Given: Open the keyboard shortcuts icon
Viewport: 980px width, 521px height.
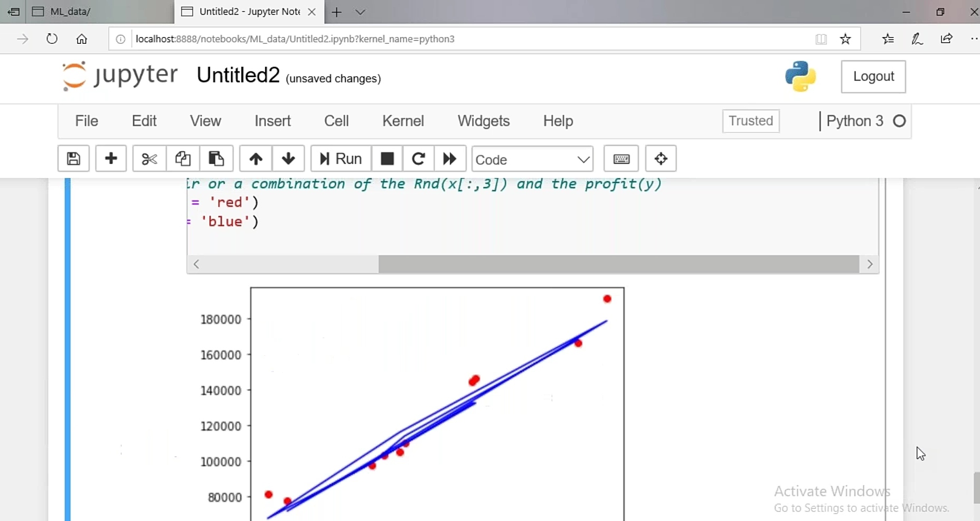Looking at the screenshot, I should coord(621,159).
